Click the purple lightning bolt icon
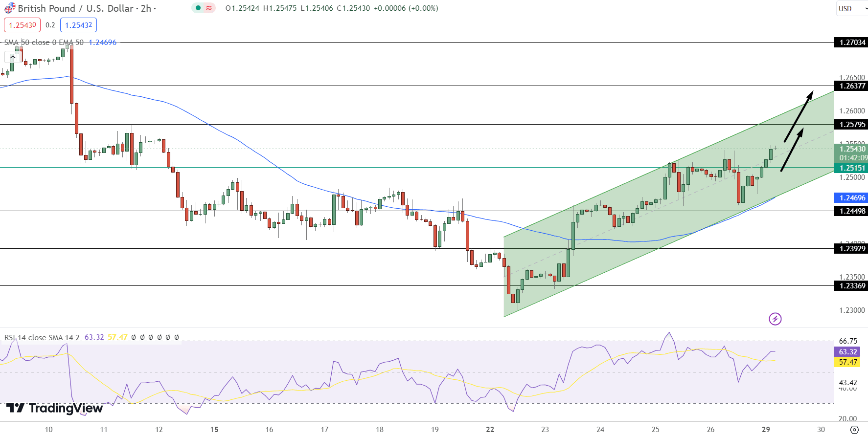Image resolution: width=868 pixels, height=436 pixels. pyautogui.click(x=775, y=319)
